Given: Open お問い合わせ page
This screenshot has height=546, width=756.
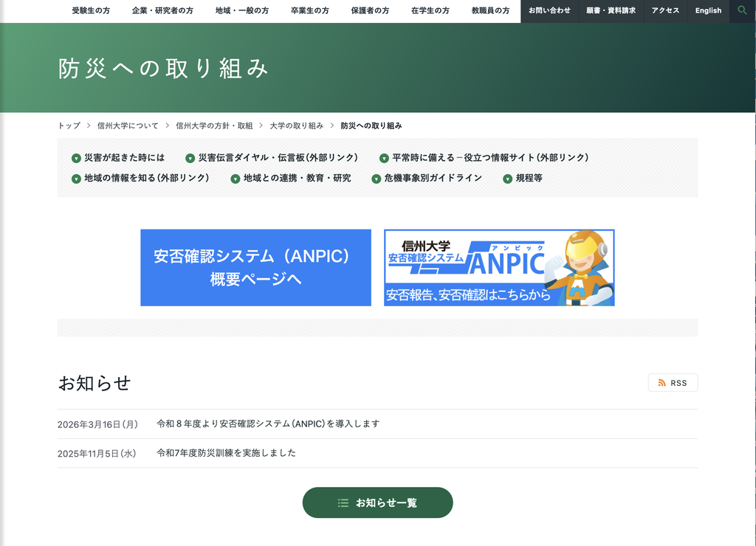Looking at the screenshot, I should [549, 10].
